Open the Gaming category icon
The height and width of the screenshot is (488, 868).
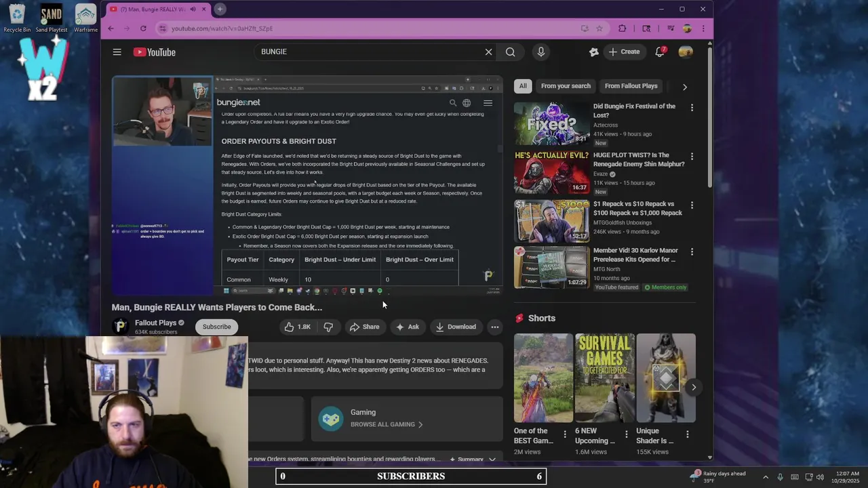pyautogui.click(x=331, y=418)
